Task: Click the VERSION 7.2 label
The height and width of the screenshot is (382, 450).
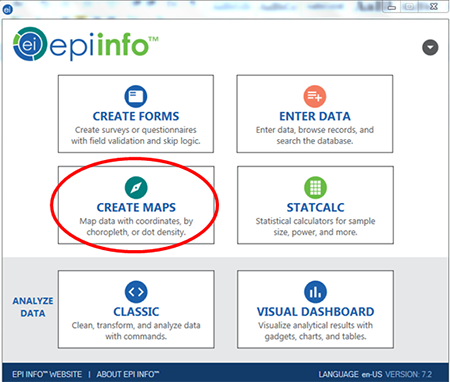Action: coord(409,374)
